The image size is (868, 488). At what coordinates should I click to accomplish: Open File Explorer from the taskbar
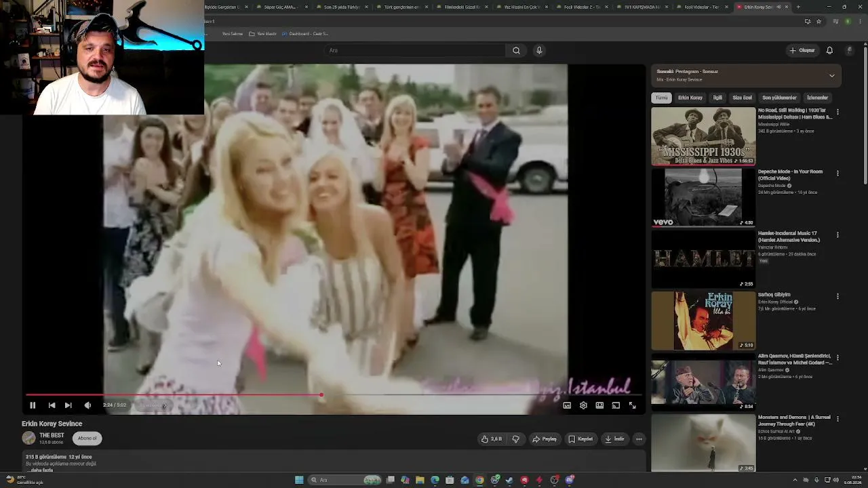click(x=420, y=480)
